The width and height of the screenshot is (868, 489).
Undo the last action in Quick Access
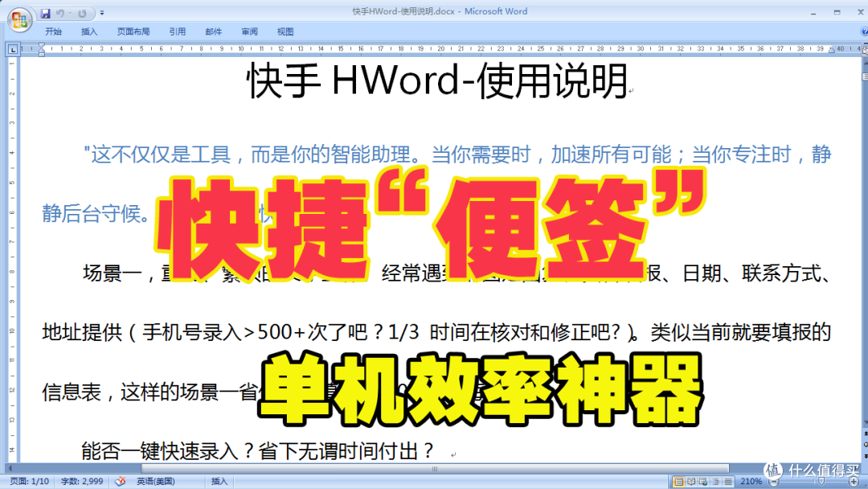pyautogui.click(x=59, y=14)
